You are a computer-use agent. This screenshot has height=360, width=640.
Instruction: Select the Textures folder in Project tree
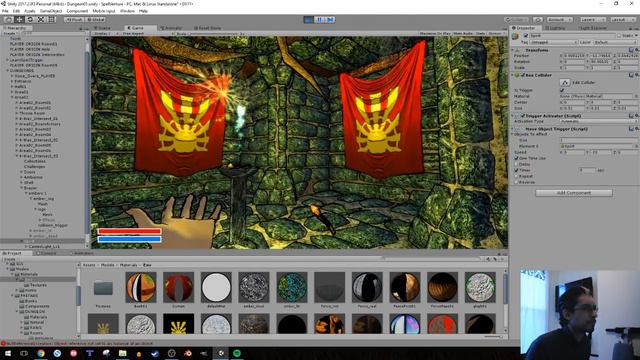click(x=38, y=285)
